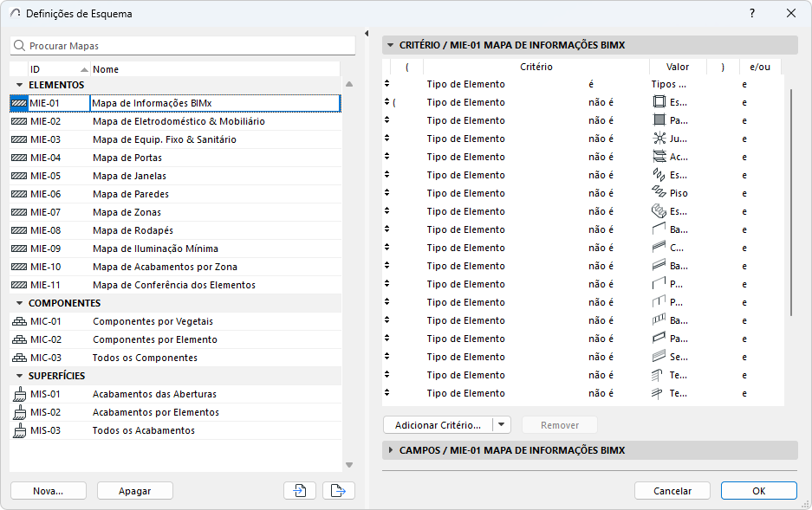Select Mapa de Conferência dos Elementos

(x=174, y=285)
